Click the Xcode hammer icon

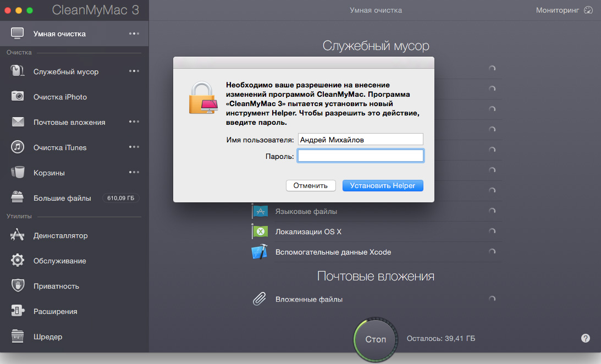[x=260, y=252]
